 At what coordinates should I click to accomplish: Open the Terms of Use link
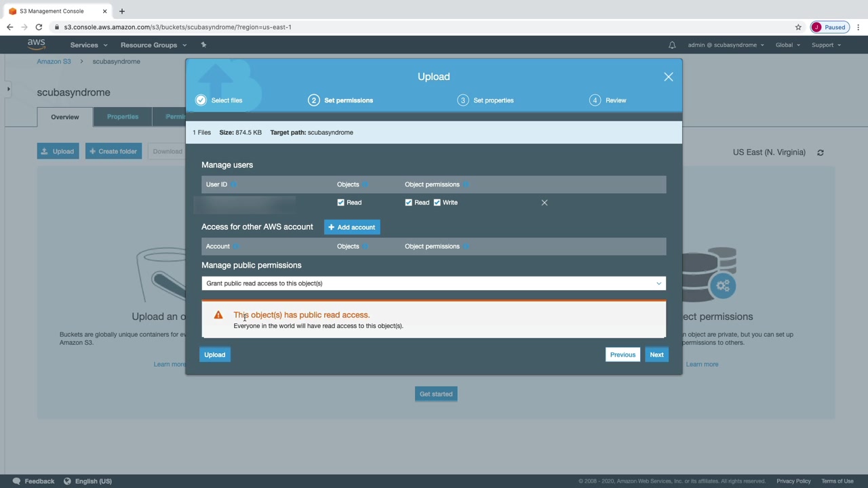[x=837, y=481]
